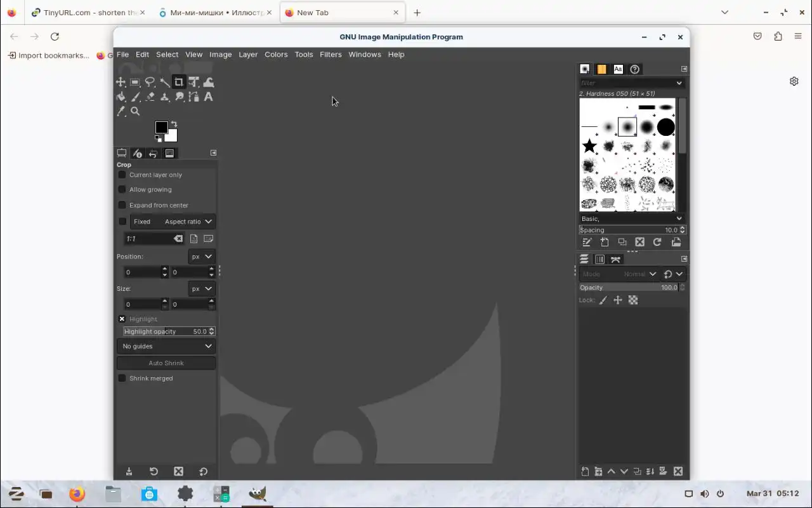Open the brush filter dropdown arrow

(679, 83)
